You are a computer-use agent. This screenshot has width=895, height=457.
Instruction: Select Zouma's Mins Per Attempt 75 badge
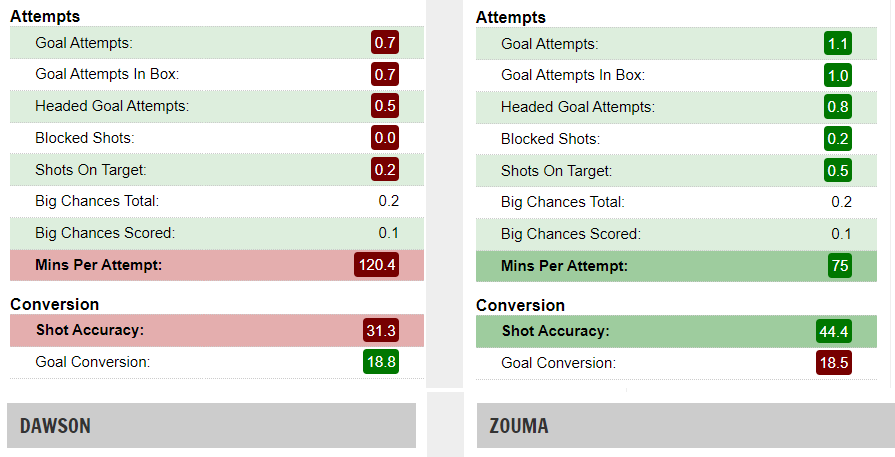point(840,266)
